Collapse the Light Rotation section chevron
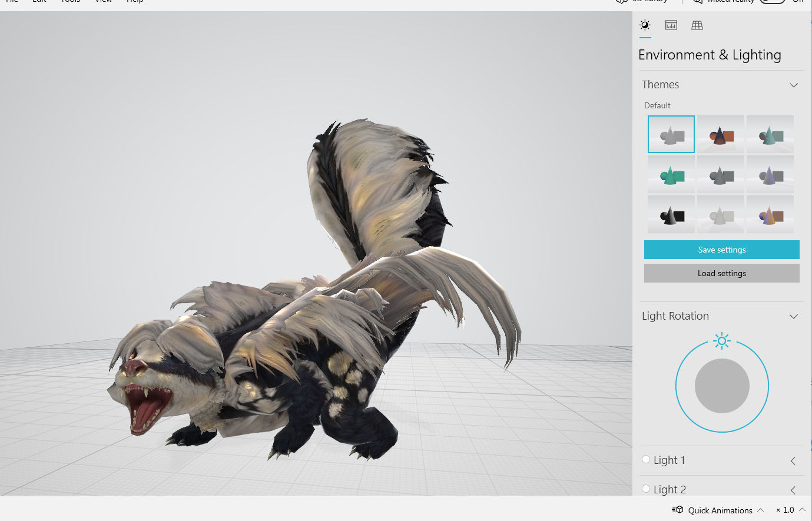Viewport: 812px width, 521px height. point(793,316)
